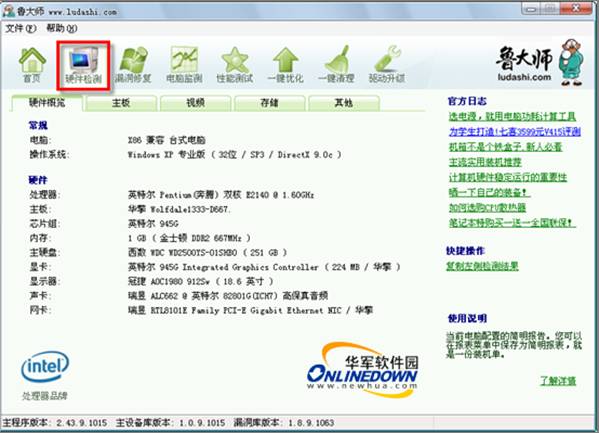Go to the 首页 home icon
This screenshot has height=433, width=599.
[x=32, y=65]
